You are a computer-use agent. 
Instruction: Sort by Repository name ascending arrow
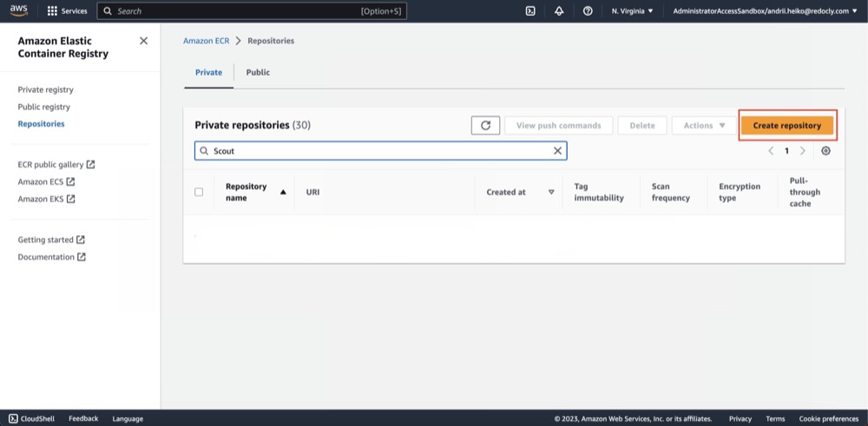[x=283, y=192]
